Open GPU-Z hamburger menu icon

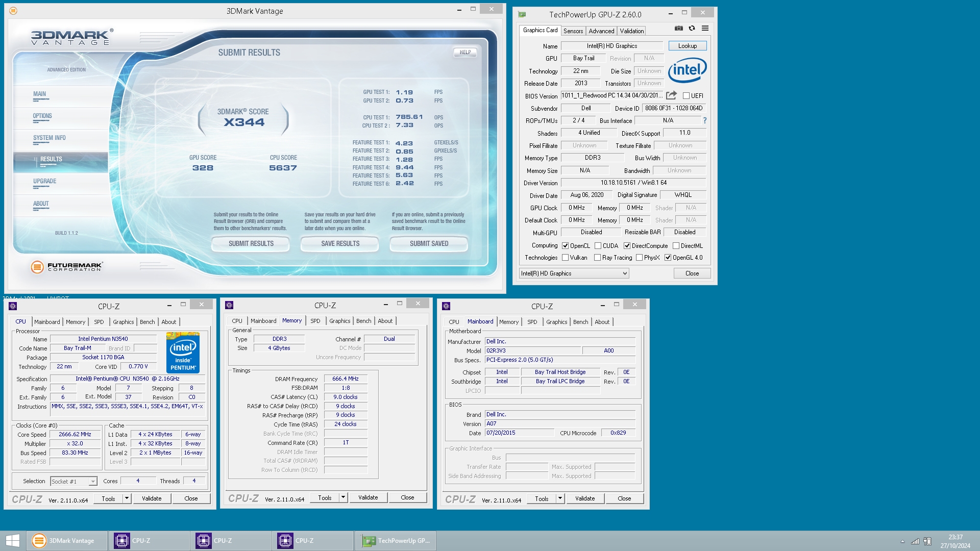(705, 29)
